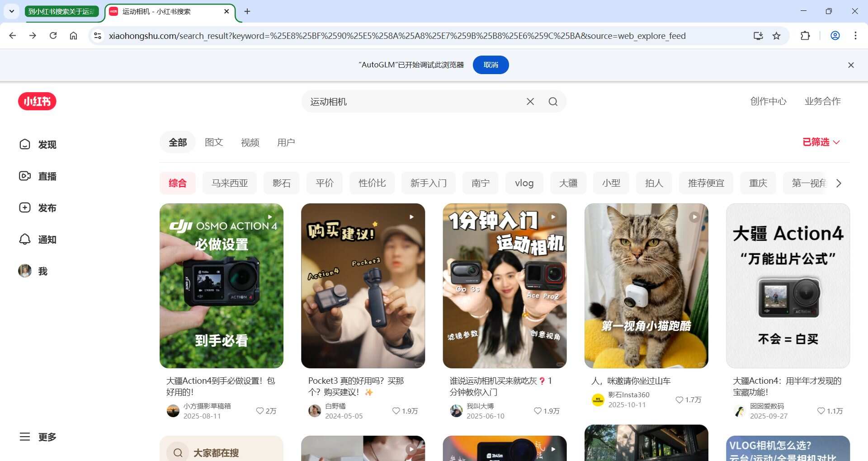The image size is (868, 461).
Task: Like the 大疆Action4到手必做设置 post
Action: (x=260, y=411)
